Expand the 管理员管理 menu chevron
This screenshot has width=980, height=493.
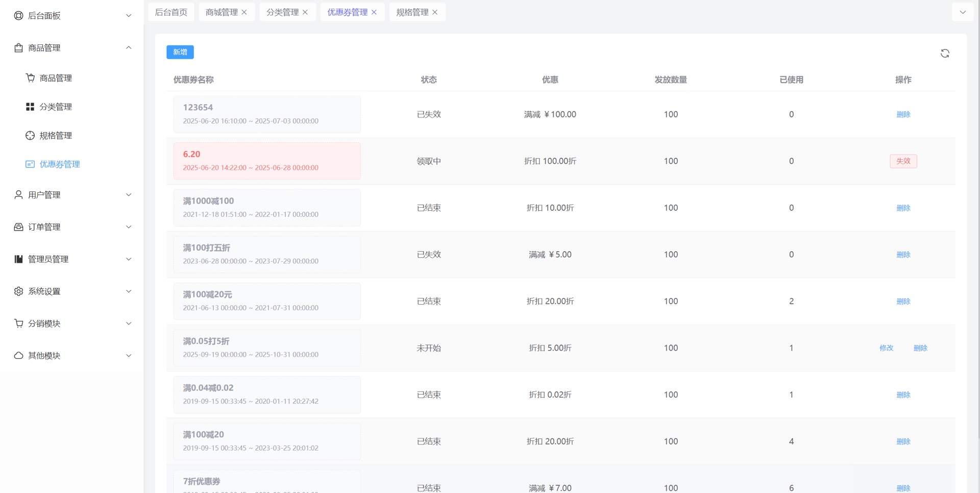tap(129, 259)
